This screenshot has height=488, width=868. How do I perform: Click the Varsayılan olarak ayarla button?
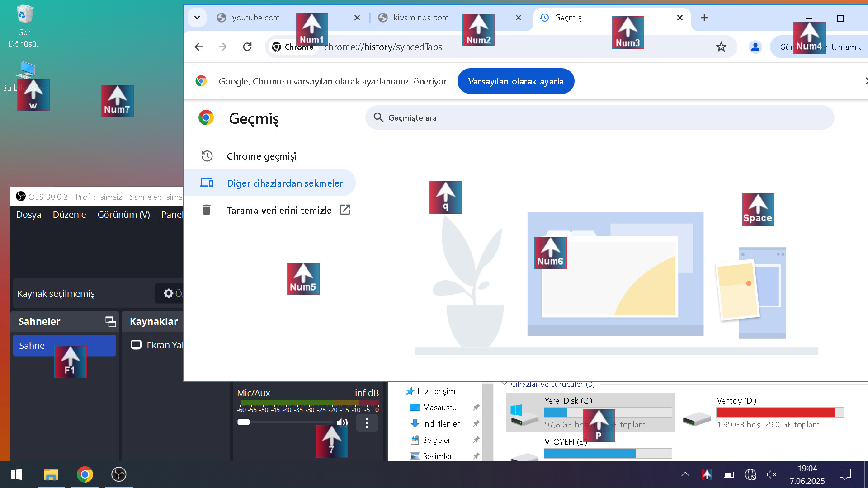[x=516, y=81]
